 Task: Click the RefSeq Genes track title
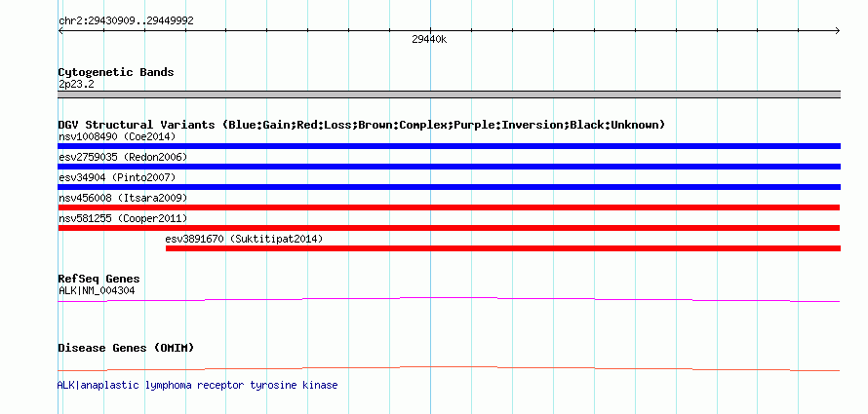point(99,280)
